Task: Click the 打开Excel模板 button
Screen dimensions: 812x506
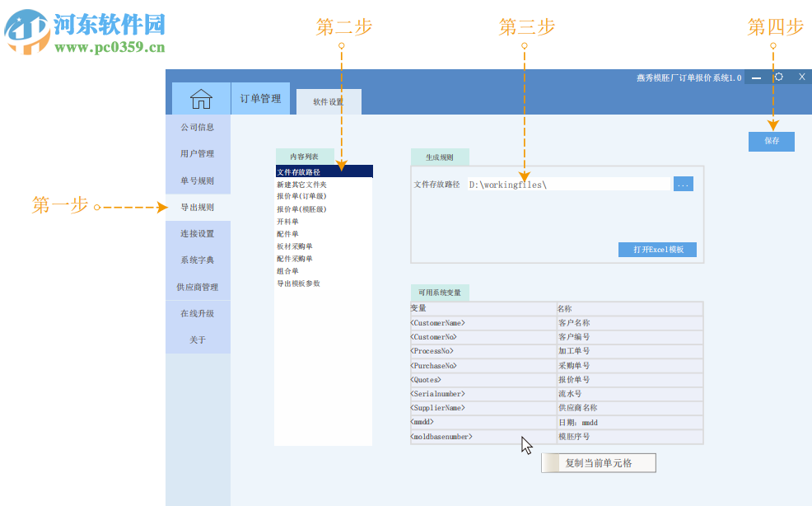Action: (657, 249)
